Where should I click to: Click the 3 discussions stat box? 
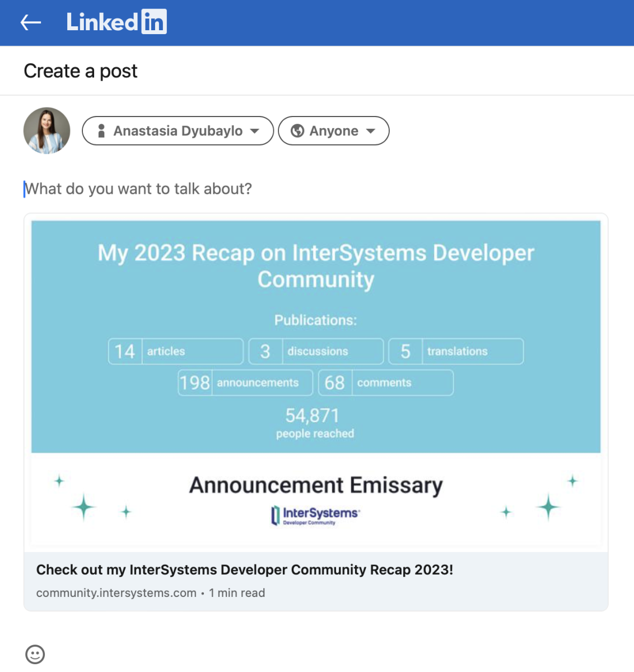(x=316, y=351)
